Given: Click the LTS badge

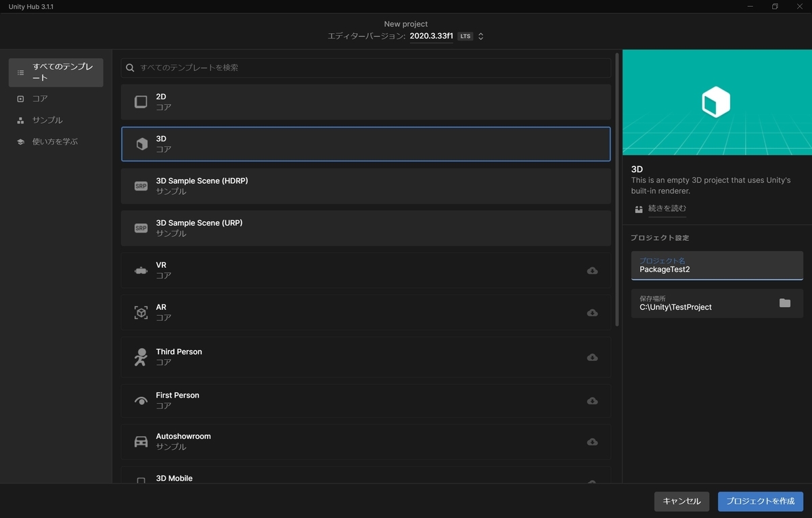Looking at the screenshot, I should point(466,37).
